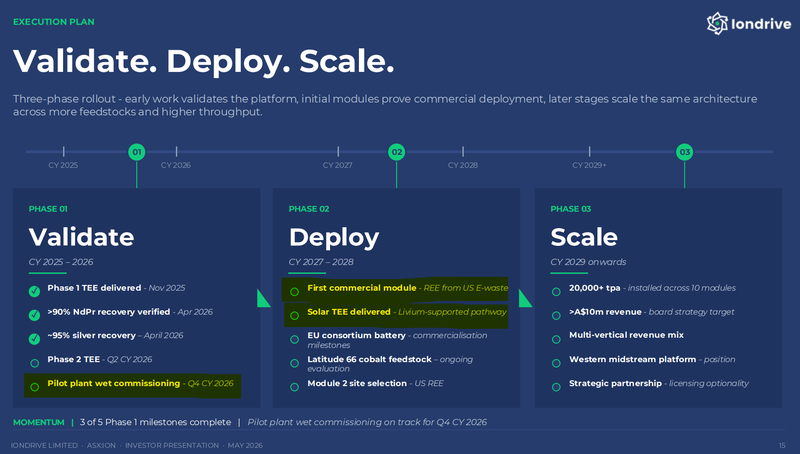
Task: Click the Iondrive logo icon
Action: coord(717,23)
